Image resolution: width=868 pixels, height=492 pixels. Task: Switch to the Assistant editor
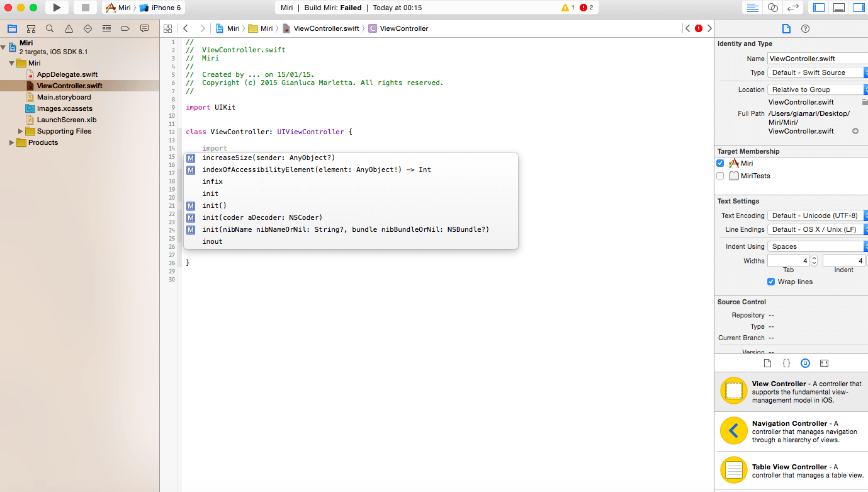(773, 8)
